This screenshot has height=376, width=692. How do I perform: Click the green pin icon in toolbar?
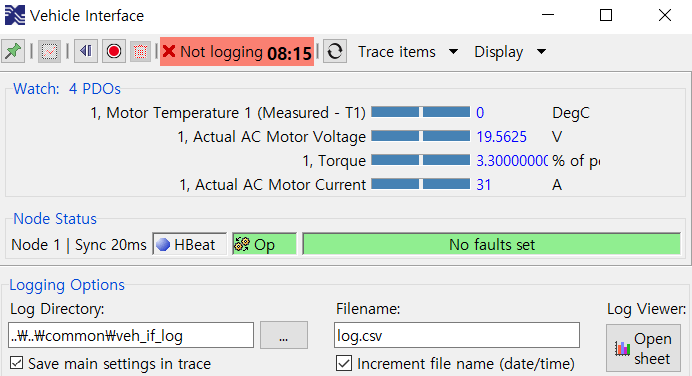(13, 52)
